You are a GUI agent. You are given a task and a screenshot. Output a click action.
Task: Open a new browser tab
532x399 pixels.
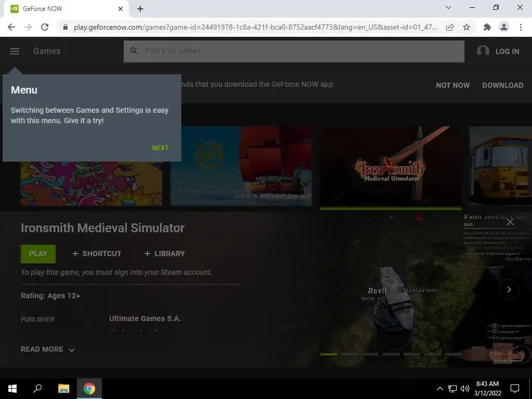pyautogui.click(x=140, y=9)
